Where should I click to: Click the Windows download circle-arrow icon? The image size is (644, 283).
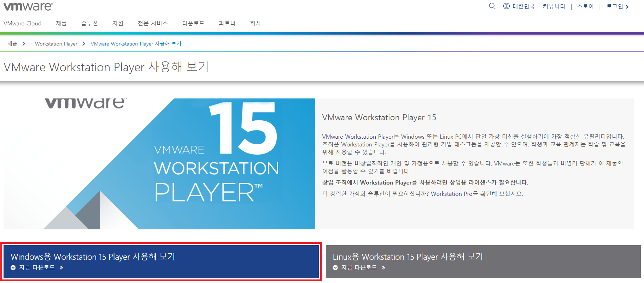(x=13, y=267)
